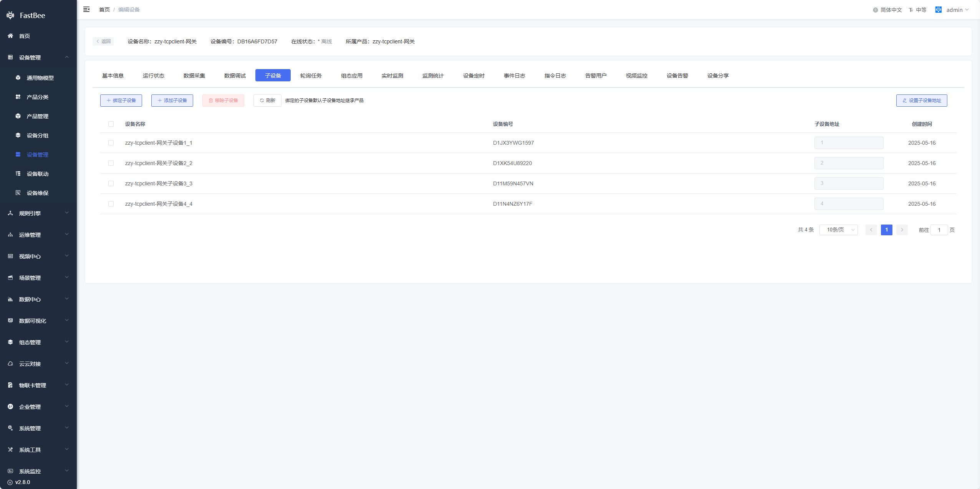
Task: Click the 前往 page number input box
Action: coord(939,230)
